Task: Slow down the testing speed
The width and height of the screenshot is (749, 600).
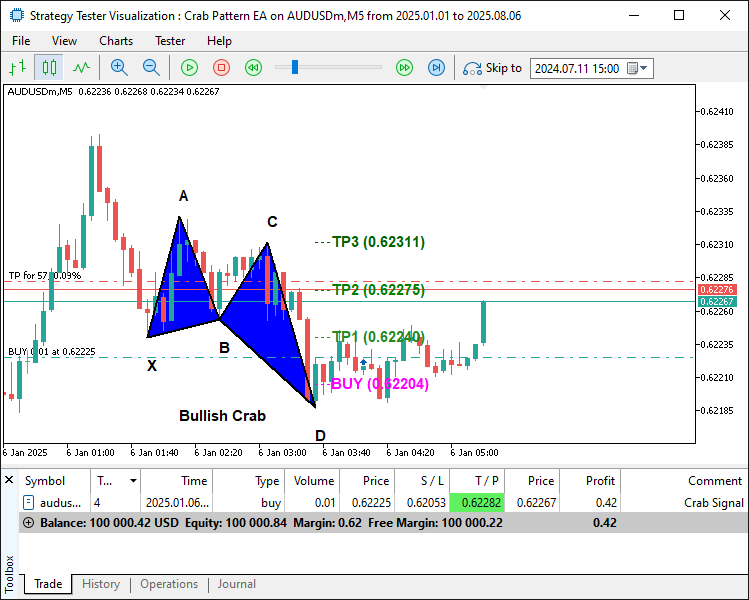Action: (253, 68)
